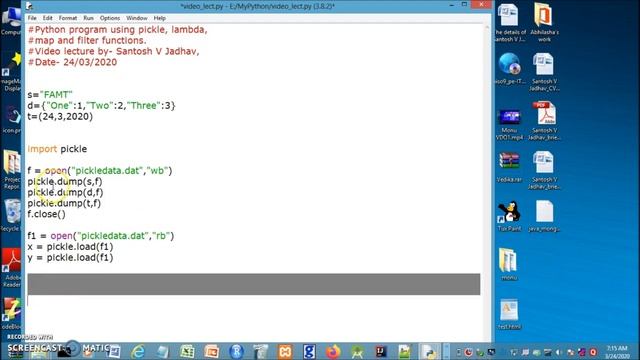640x360 pixels.
Task: Place cursor in line 'import pickle'
Action: [57, 149]
